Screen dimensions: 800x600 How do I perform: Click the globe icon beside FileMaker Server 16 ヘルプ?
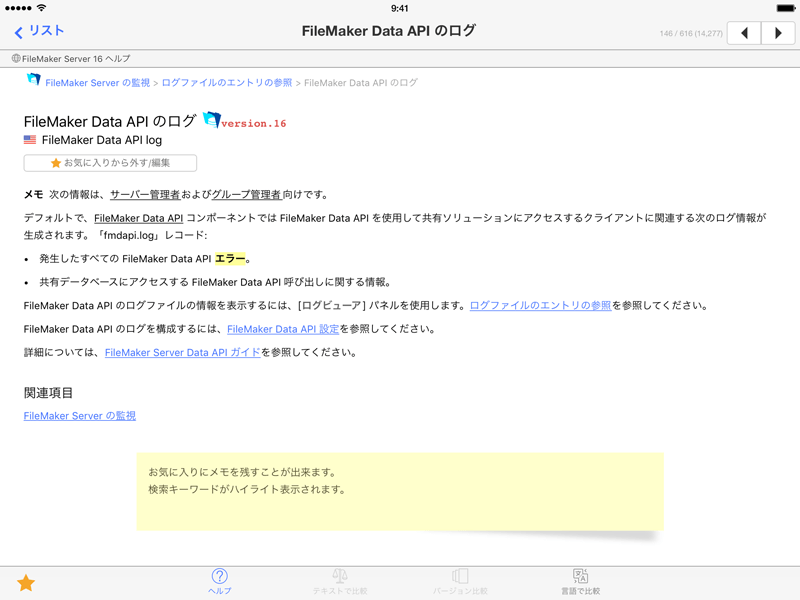[16, 59]
